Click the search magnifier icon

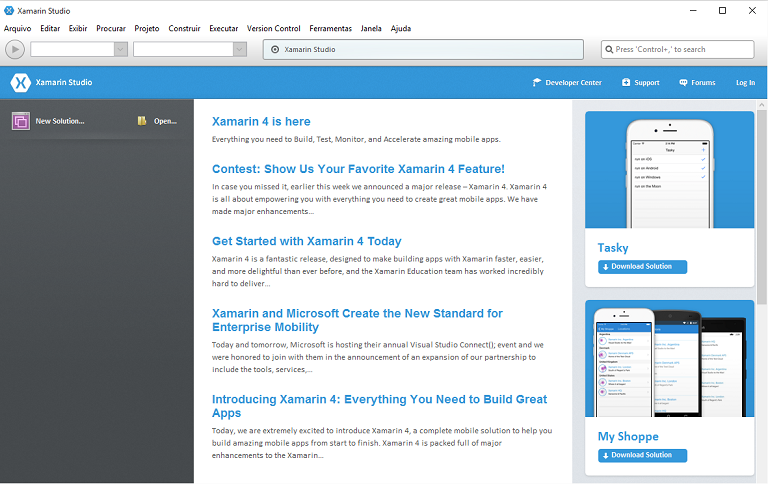(609, 49)
